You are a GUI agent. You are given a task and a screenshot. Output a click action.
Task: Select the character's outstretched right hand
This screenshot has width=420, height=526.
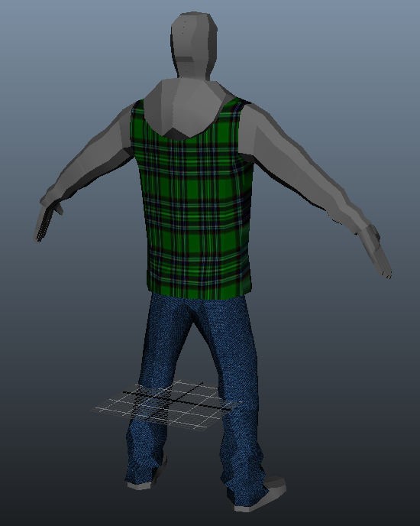pyautogui.click(x=374, y=252)
